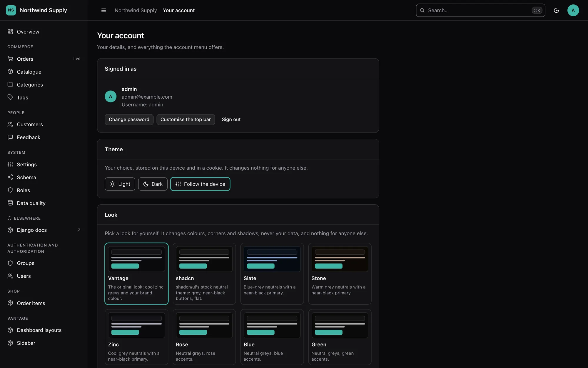The image size is (588, 368).
Task: Click the external link arrow beside Django docs
Action: [x=78, y=230]
